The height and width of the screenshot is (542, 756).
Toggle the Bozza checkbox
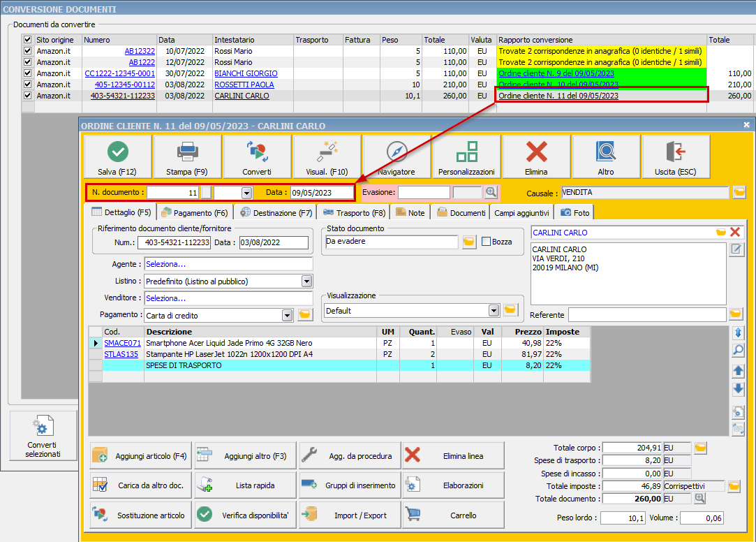coord(487,242)
